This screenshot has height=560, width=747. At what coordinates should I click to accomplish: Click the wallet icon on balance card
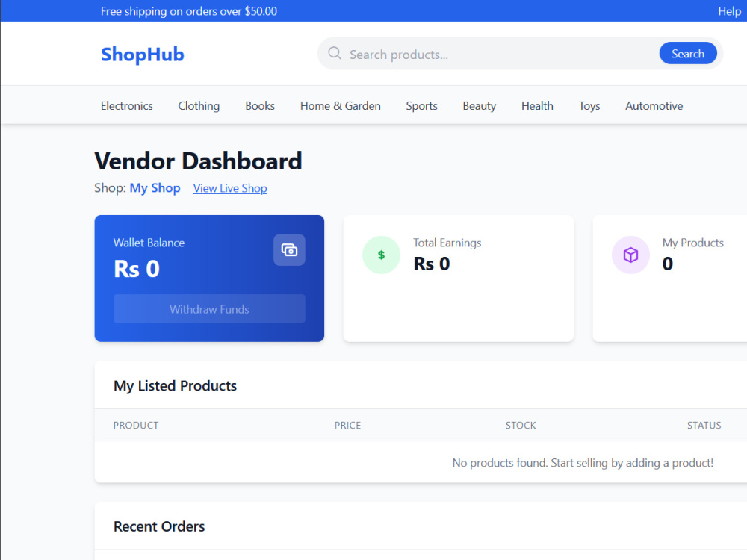tap(289, 249)
